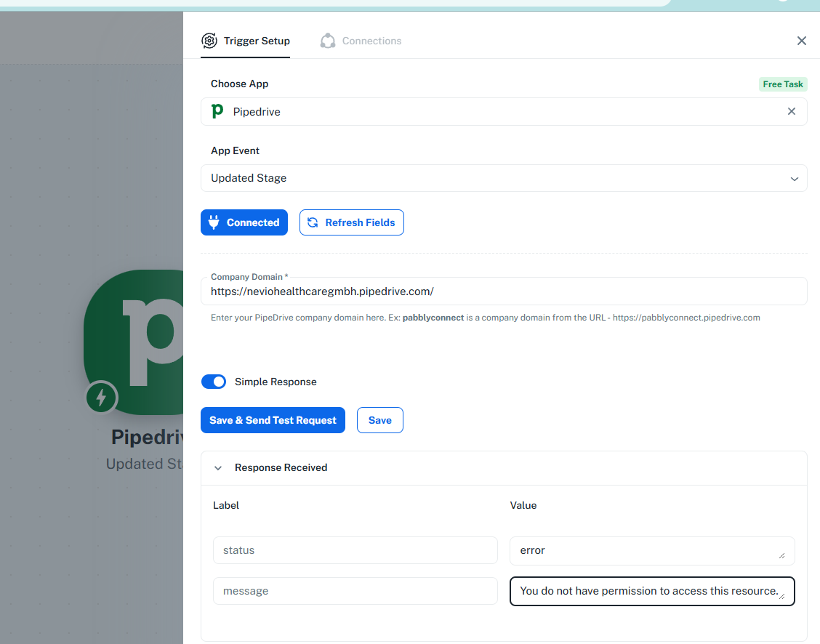The width and height of the screenshot is (820, 644).
Task: Collapse the Response Received section
Action: [x=218, y=468]
